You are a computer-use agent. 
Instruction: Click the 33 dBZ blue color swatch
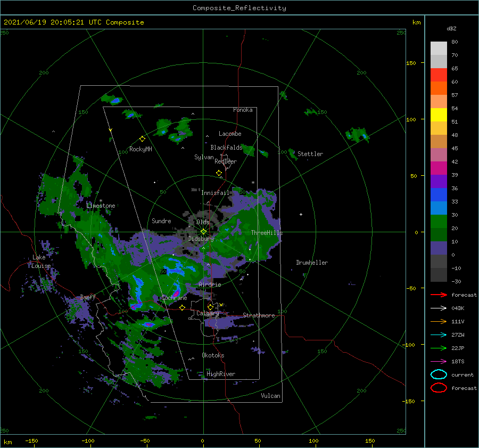439,195
